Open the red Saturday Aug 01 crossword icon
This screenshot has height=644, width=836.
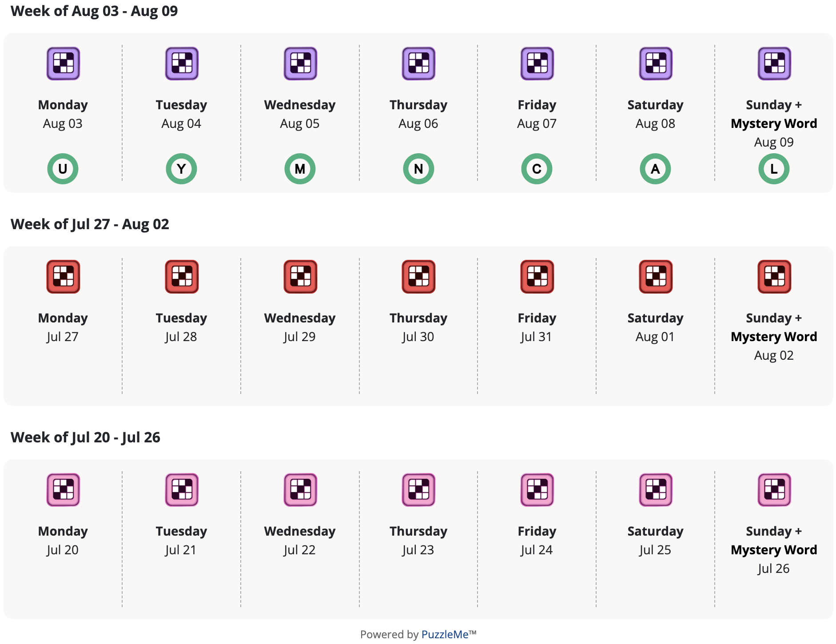(x=656, y=277)
